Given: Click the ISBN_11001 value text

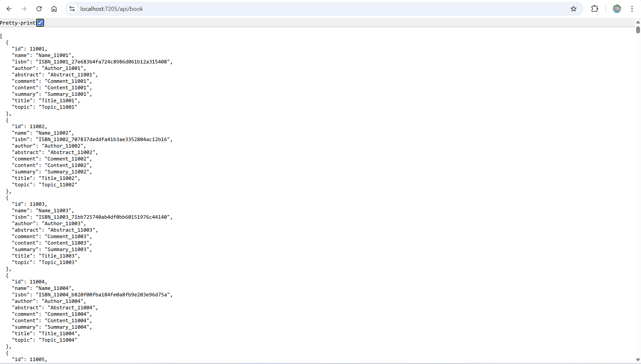Looking at the screenshot, I should tap(103, 62).
